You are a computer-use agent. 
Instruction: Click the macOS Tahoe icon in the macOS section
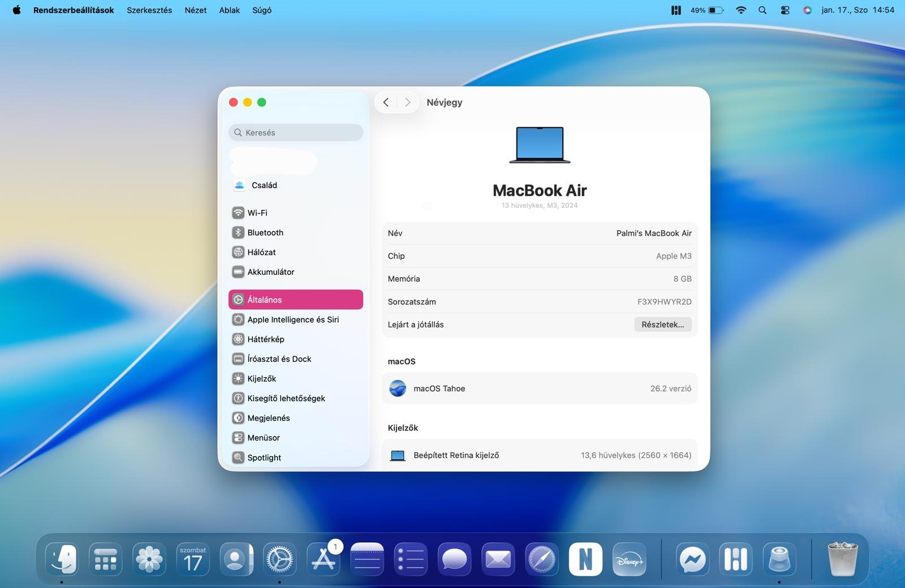tap(398, 388)
